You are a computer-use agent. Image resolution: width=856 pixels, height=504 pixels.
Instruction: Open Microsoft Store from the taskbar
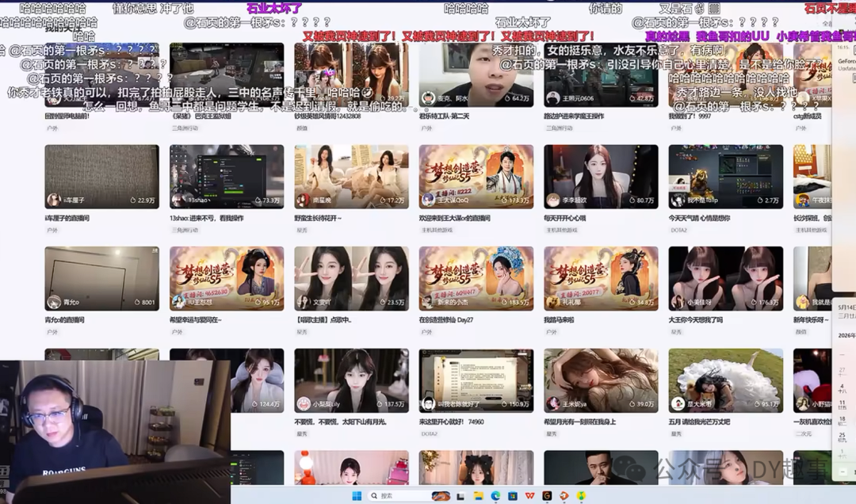512,496
